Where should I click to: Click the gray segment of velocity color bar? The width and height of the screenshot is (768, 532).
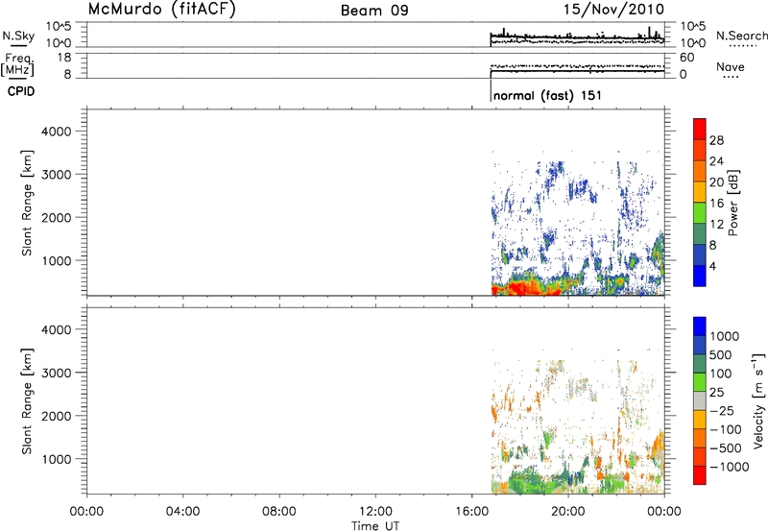click(x=700, y=400)
